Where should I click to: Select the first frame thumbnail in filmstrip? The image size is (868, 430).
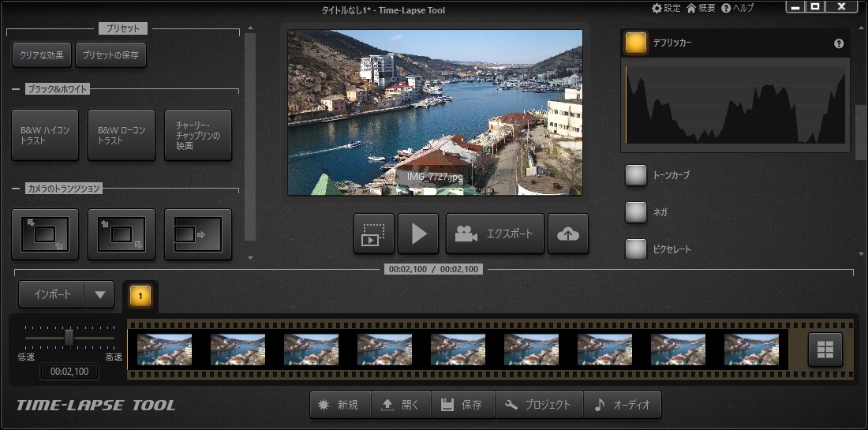164,350
